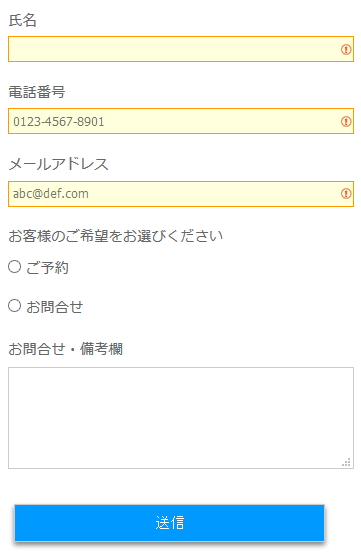The width and height of the screenshot is (361, 558).
Task: Click the 0123-4567-8901 placeholder text
Action: point(59,122)
